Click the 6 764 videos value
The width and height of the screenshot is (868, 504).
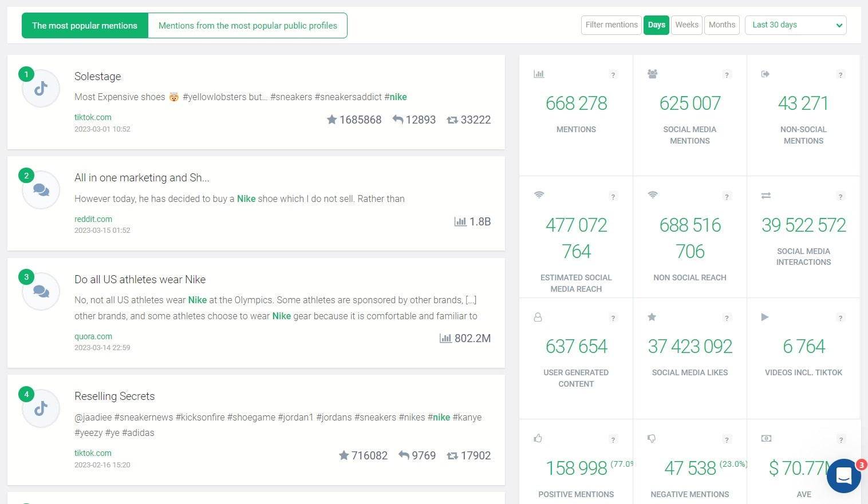click(804, 347)
